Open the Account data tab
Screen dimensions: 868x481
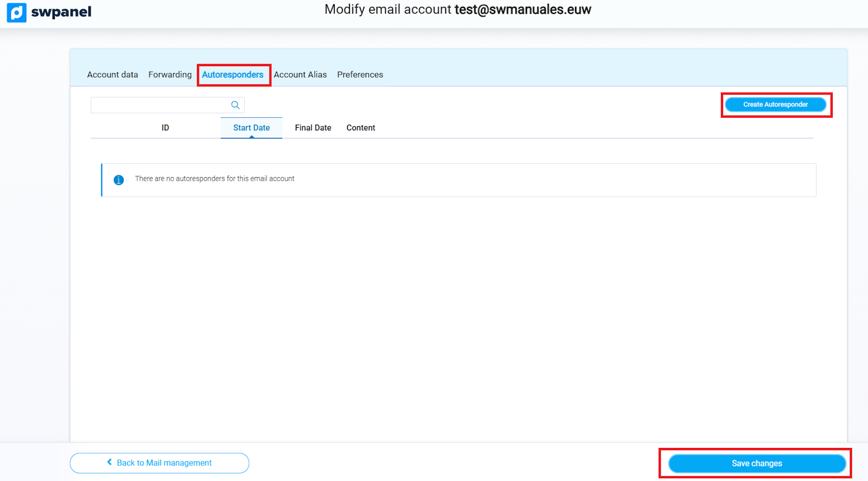[113, 75]
